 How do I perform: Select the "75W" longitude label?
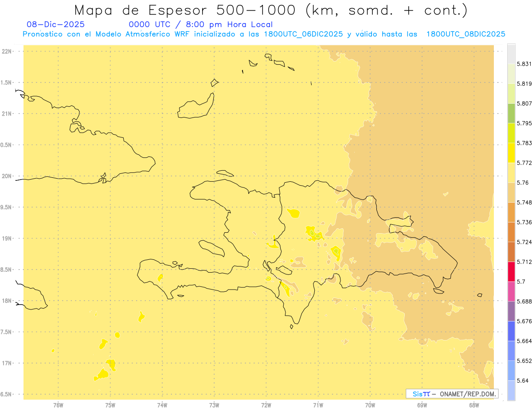pyautogui.click(x=110, y=405)
